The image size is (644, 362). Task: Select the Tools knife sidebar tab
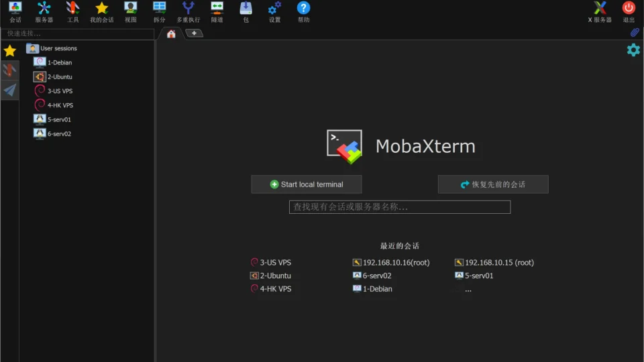[10, 70]
